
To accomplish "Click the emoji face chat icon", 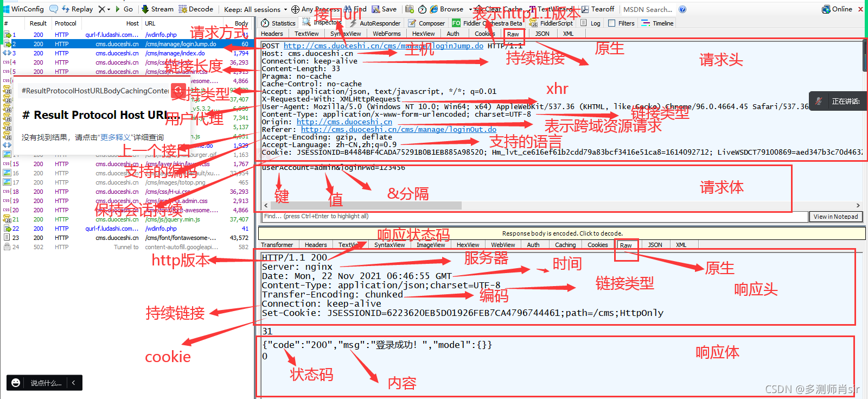I will [x=16, y=383].
